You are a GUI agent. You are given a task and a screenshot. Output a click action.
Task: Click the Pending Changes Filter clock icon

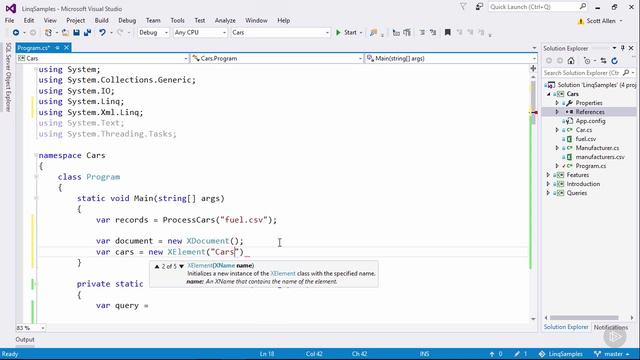tap(587, 61)
